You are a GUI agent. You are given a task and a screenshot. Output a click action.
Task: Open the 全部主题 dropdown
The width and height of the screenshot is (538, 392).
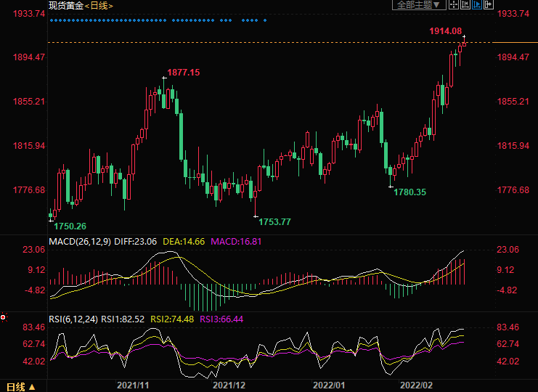click(417, 5)
